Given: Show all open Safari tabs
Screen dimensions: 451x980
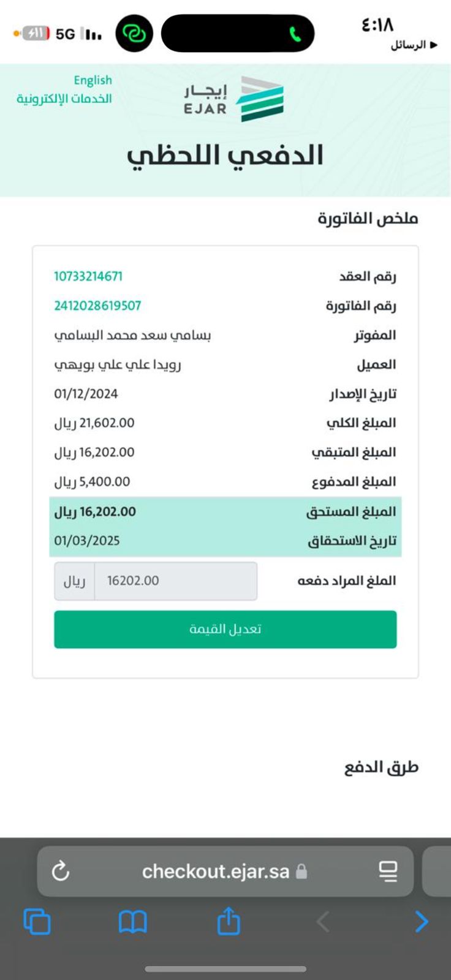Looking at the screenshot, I should tap(37, 921).
